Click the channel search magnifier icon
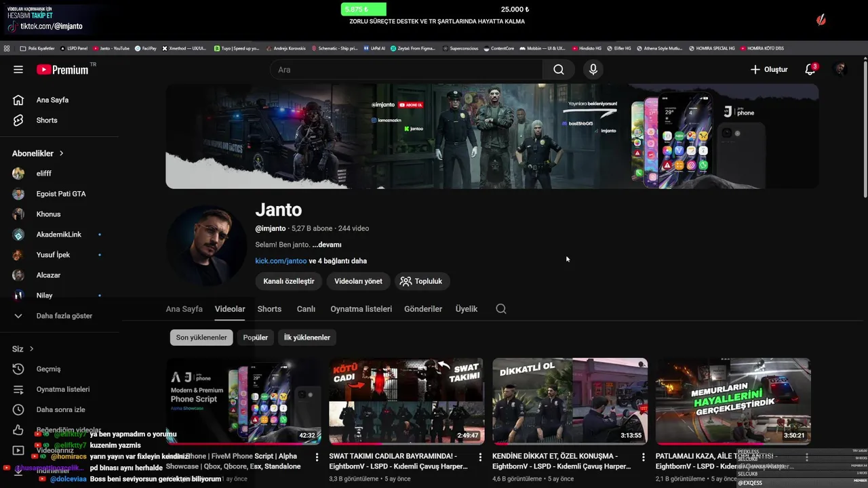The width and height of the screenshot is (868, 488). pyautogui.click(x=501, y=309)
